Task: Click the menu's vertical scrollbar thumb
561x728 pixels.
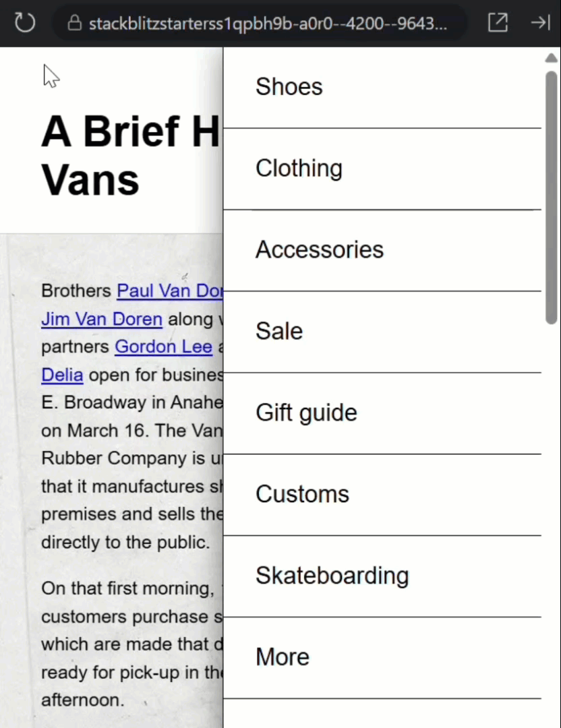Action: (x=552, y=198)
